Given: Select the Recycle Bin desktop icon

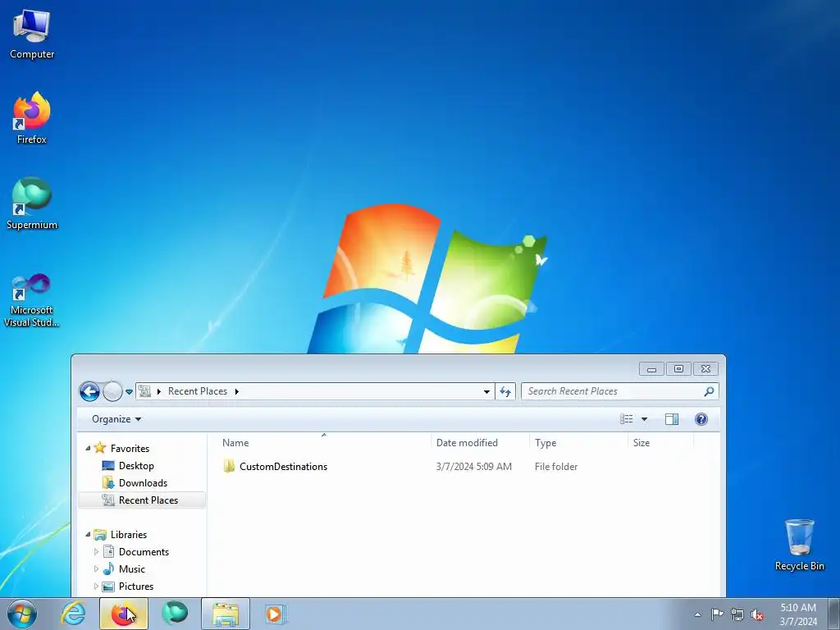Looking at the screenshot, I should pos(799,545).
